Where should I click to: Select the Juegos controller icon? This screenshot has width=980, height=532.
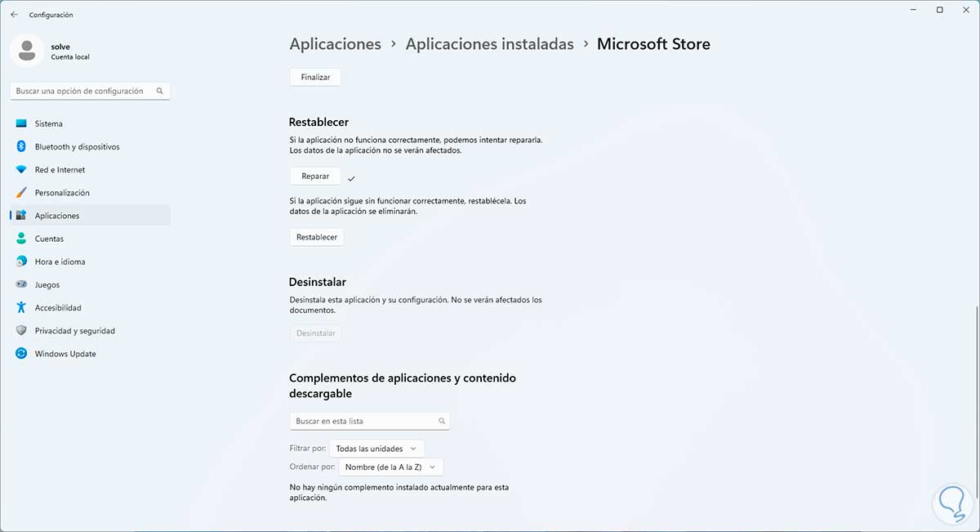click(21, 284)
